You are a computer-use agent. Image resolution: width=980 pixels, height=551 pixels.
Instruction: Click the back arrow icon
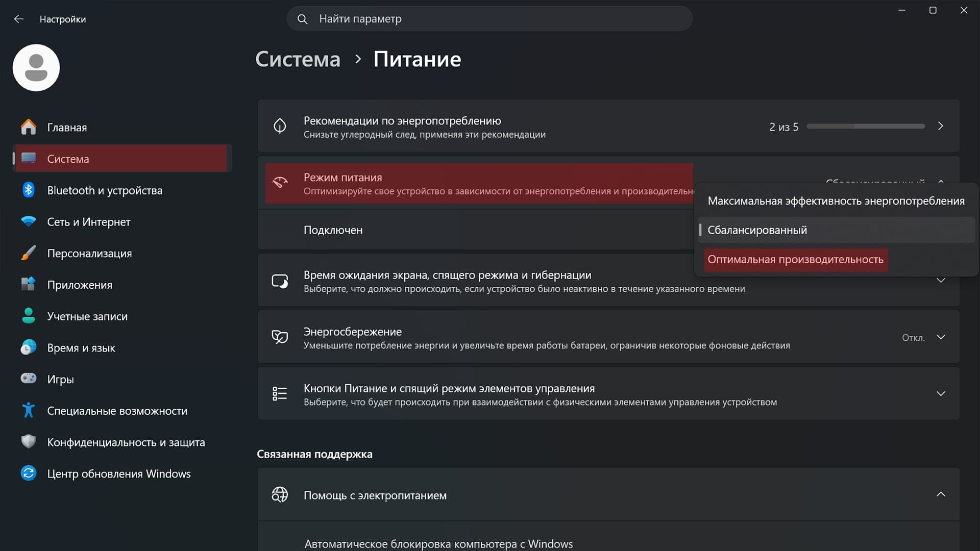pyautogui.click(x=19, y=19)
